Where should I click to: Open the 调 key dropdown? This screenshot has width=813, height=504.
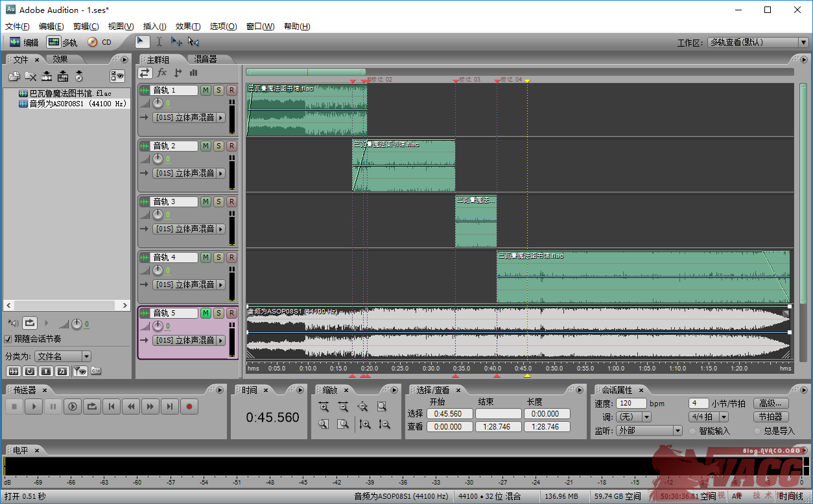[633, 417]
